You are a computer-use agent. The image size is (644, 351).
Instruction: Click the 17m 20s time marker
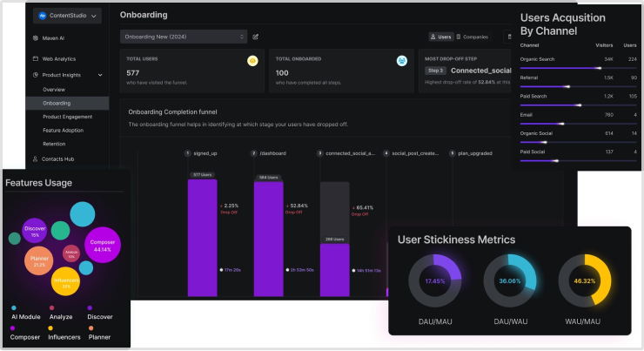[231, 270]
